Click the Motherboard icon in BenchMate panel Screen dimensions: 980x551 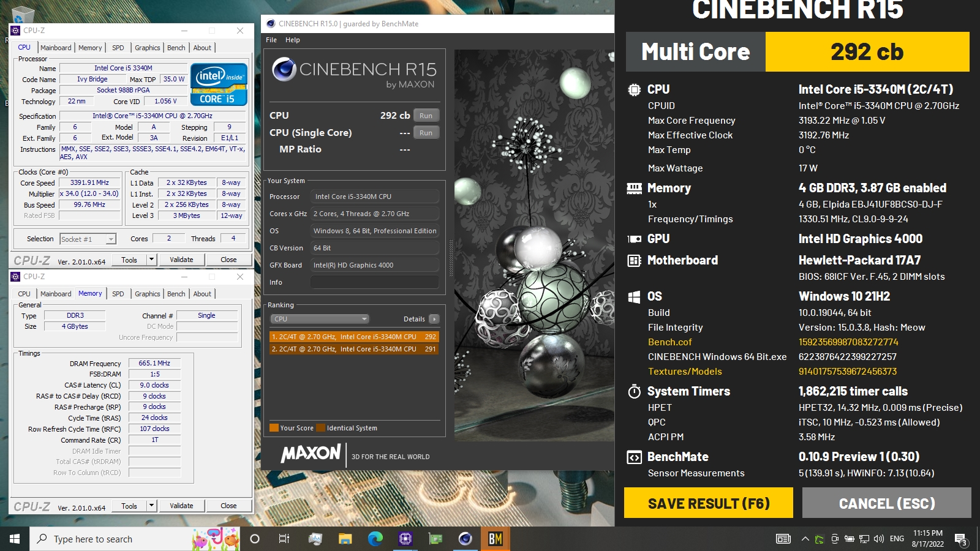click(635, 260)
